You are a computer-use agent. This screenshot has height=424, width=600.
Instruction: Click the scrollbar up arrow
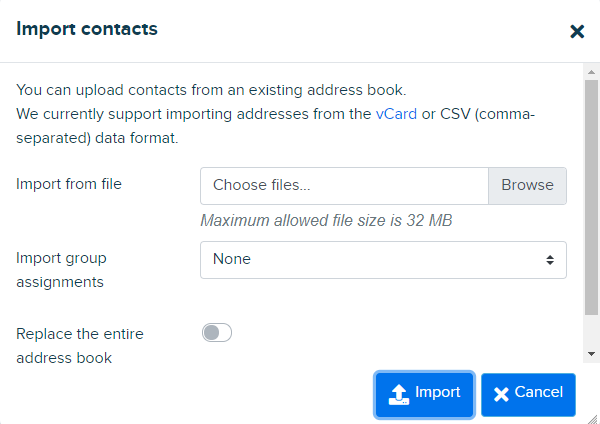point(592,72)
